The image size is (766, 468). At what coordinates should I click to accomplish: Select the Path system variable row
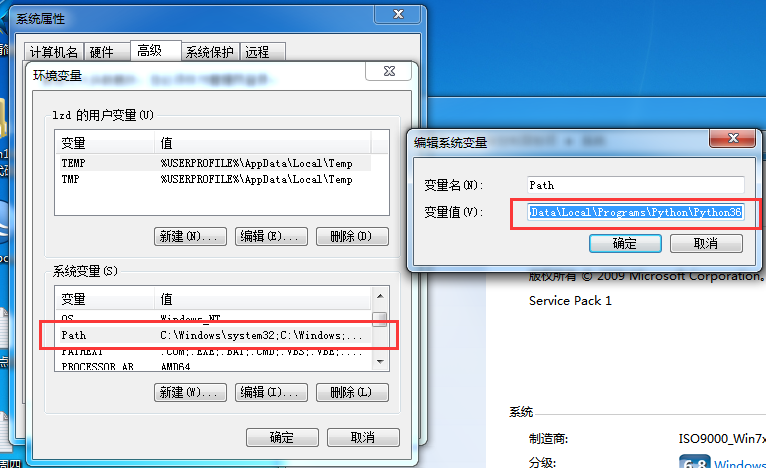[x=214, y=335]
